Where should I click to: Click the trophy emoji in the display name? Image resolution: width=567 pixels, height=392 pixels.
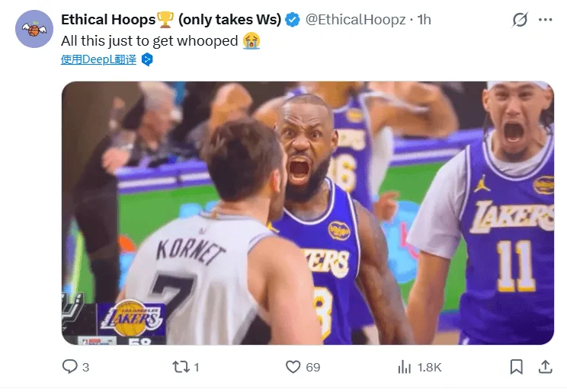166,19
